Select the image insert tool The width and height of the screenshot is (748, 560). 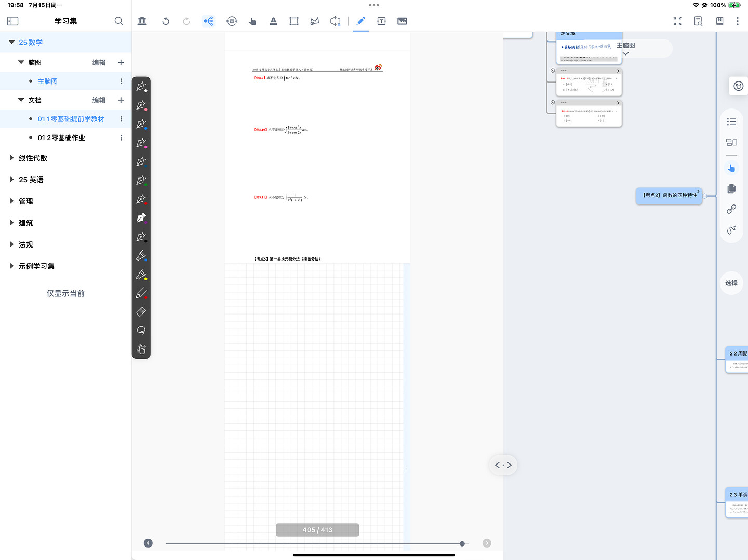coord(402,21)
